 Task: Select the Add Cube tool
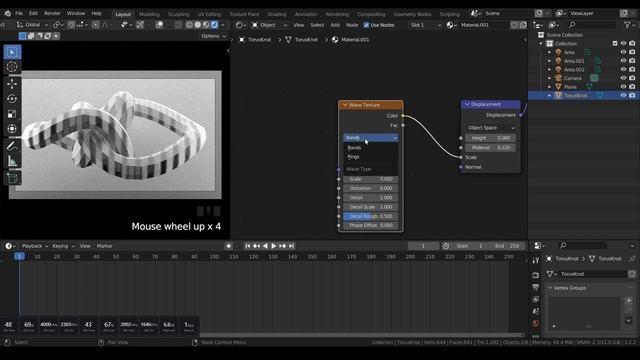12,178
